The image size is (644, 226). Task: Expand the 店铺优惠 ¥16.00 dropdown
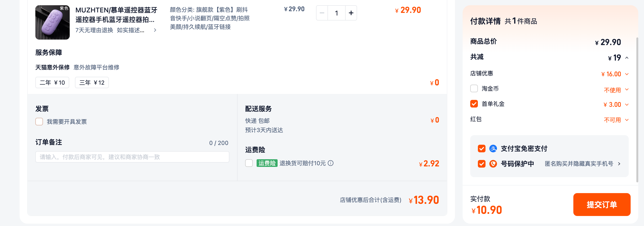click(627, 74)
